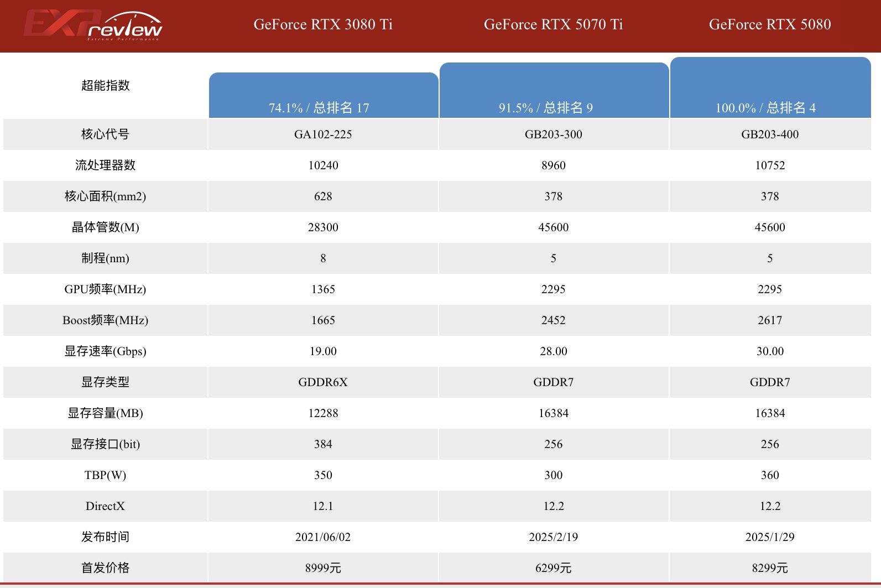
Task: Select the 30.00 memory speed value
Action: (x=770, y=351)
